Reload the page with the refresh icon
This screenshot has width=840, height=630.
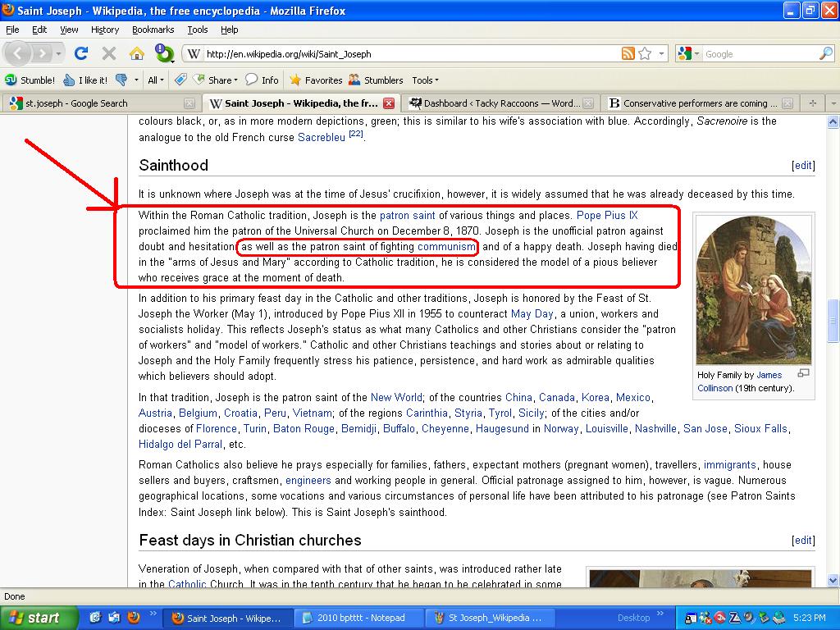80,54
